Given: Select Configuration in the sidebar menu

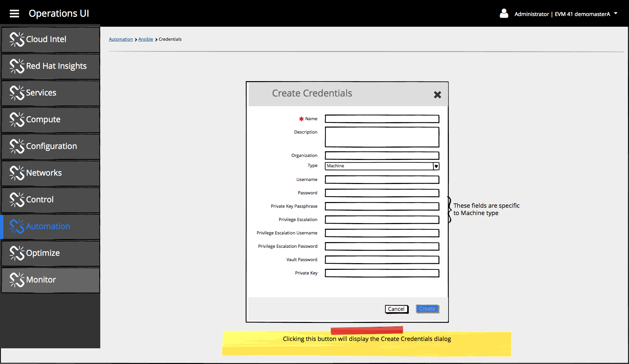Looking at the screenshot, I should pos(51,146).
